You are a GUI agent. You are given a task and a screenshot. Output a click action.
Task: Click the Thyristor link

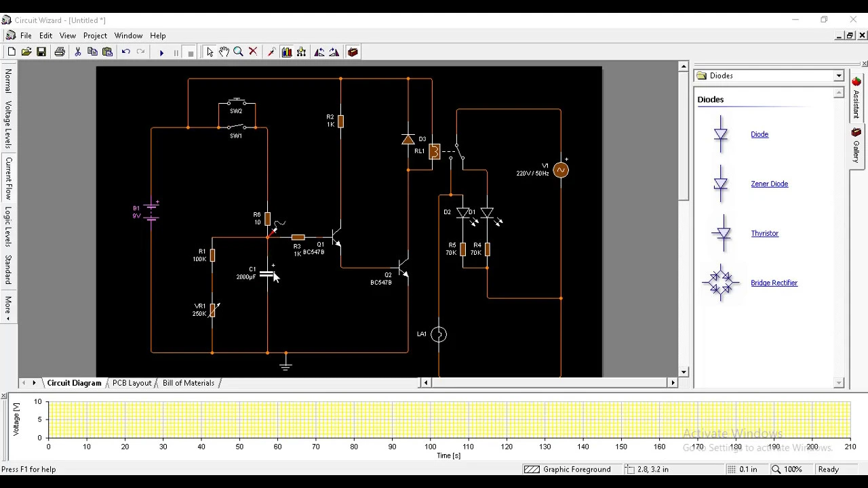point(764,233)
